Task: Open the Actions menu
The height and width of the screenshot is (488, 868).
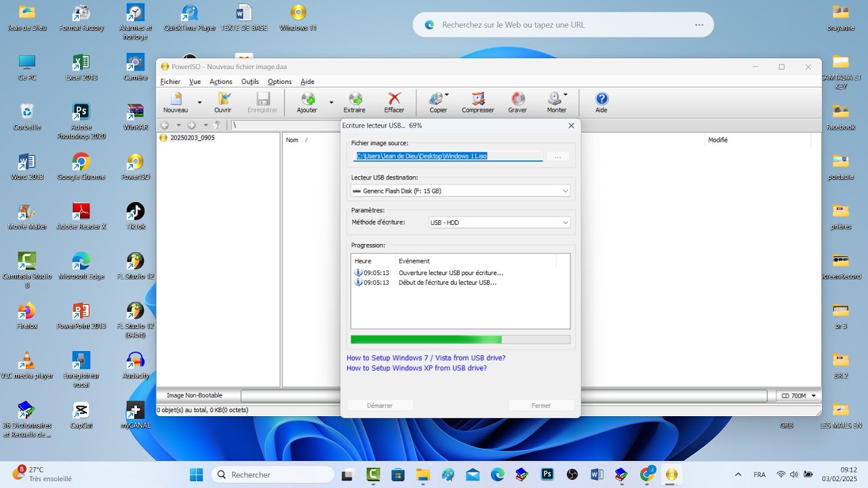Action: 221,81
